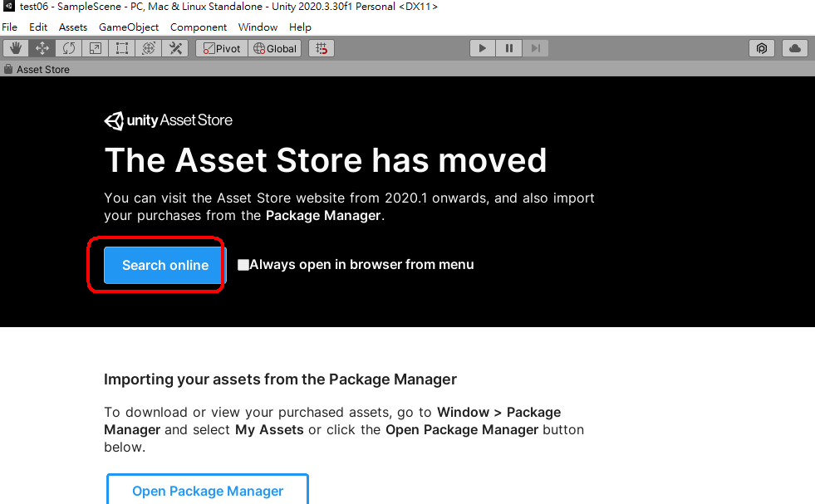Click the Unity app icon in title bar
The height and width of the screenshot is (504, 815).
[9, 7]
